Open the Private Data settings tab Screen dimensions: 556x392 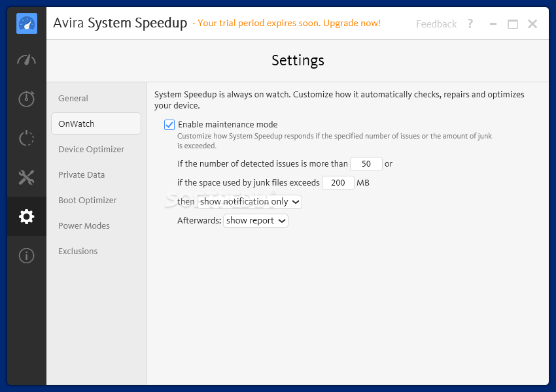coord(82,174)
